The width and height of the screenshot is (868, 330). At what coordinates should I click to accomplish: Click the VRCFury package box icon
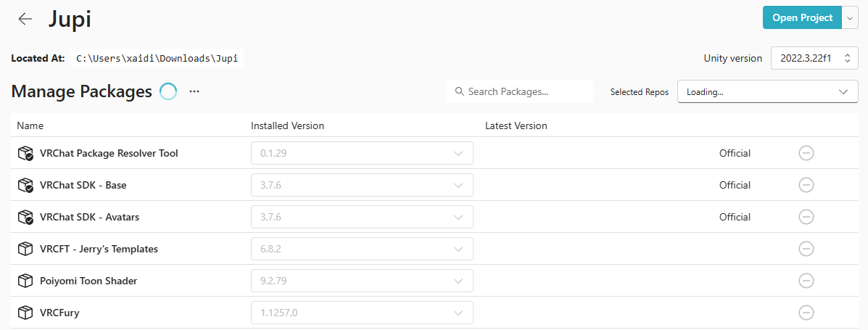pos(25,313)
